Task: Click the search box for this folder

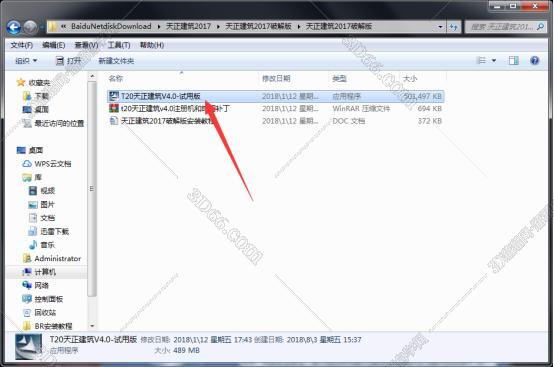Action: tap(505, 26)
